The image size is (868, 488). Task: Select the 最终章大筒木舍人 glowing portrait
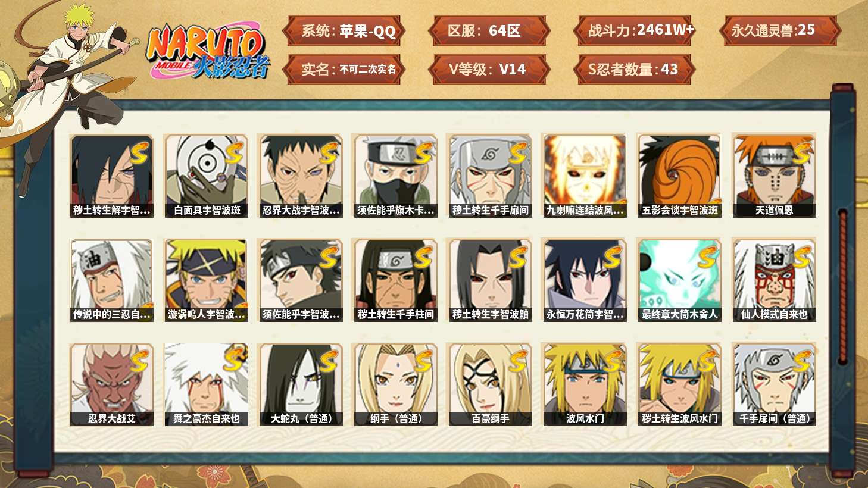click(x=679, y=280)
